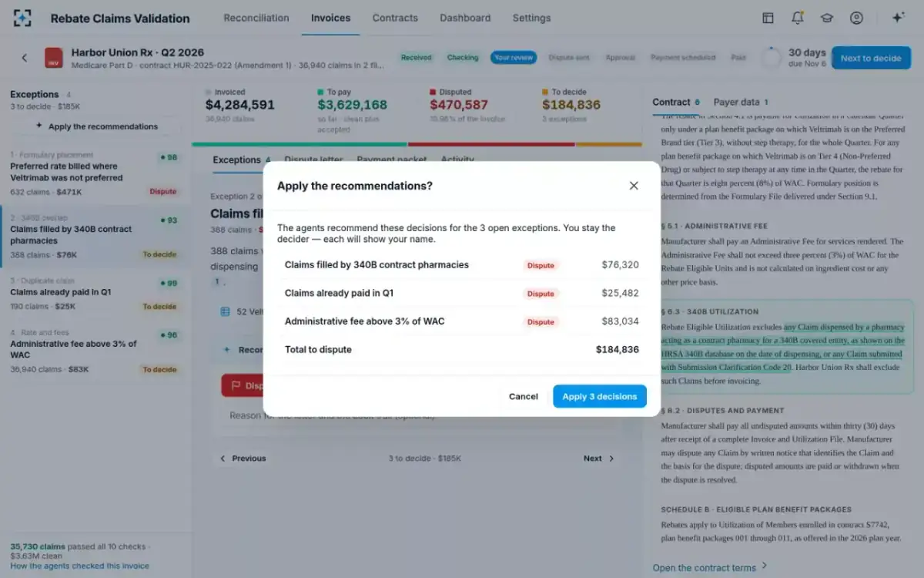Viewport: 924px width, 578px height.
Task: Click the 30 days progress ring
Action: tap(771, 58)
